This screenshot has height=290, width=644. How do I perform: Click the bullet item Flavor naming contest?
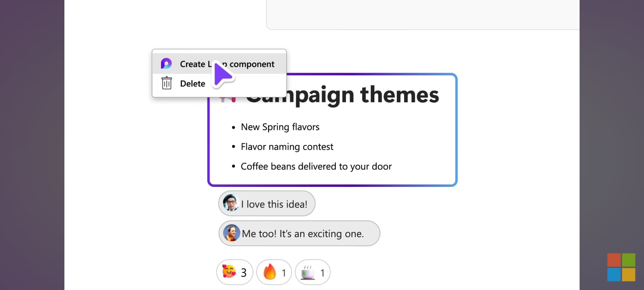287,147
